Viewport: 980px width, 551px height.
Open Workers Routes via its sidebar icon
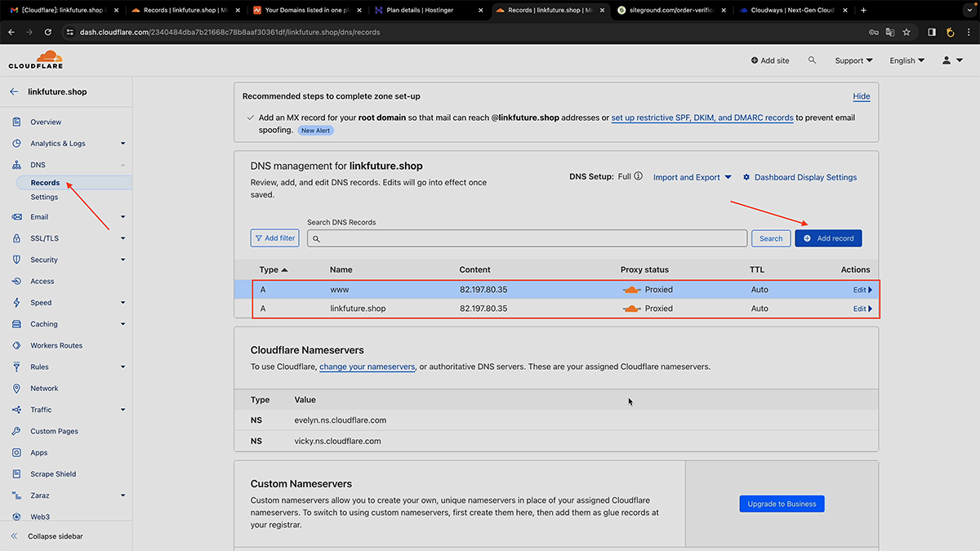(16, 345)
